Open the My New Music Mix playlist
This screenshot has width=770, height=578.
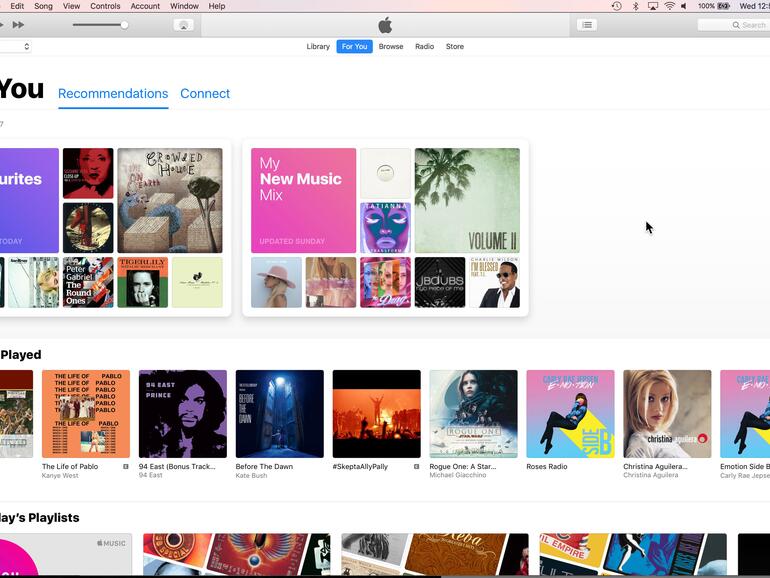point(303,200)
